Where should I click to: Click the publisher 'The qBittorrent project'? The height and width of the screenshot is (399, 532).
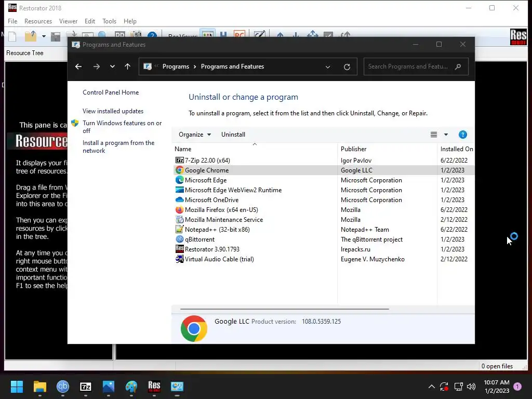click(371, 239)
